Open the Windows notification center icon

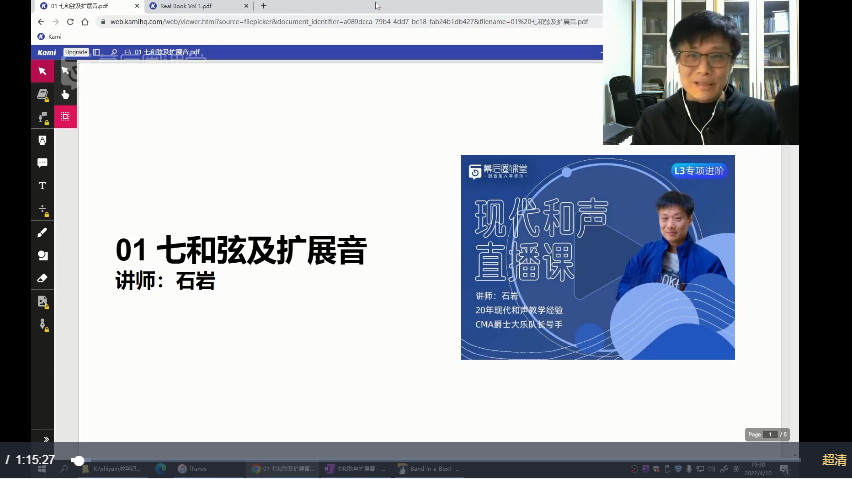click(784, 469)
